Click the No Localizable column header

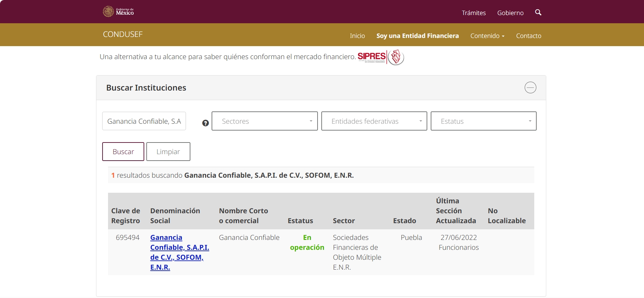[x=507, y=216]
